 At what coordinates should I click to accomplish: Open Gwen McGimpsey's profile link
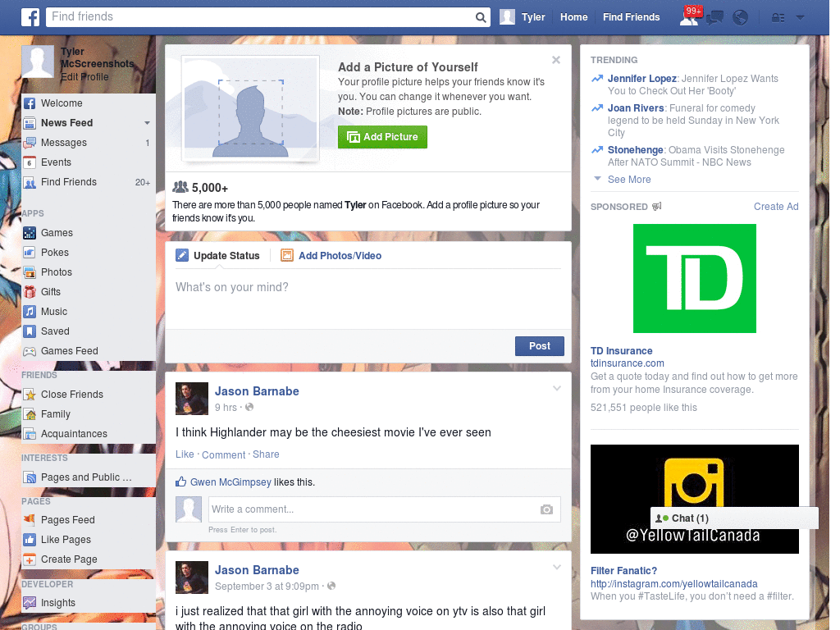(x=231, y=482)
